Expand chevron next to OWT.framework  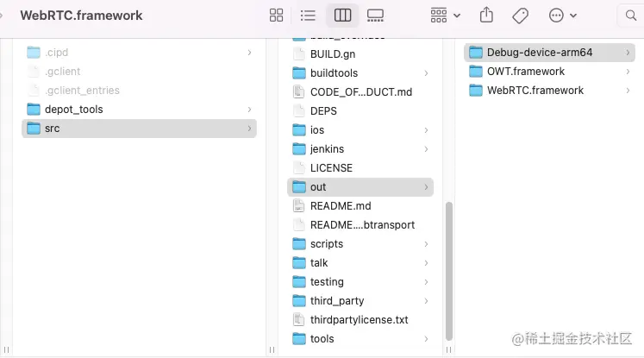(628, 72)
